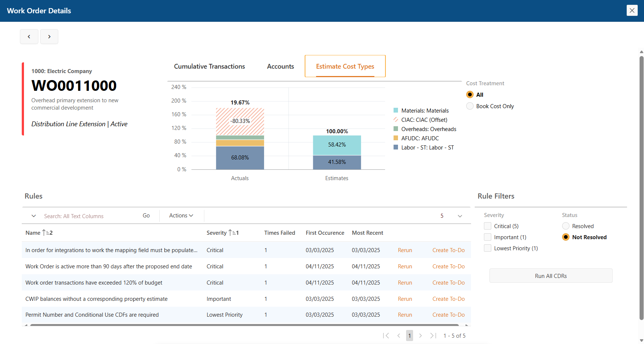644x344 pixels.
Task: Rerun the CWIP balances rule
Action: click(405, 299)
